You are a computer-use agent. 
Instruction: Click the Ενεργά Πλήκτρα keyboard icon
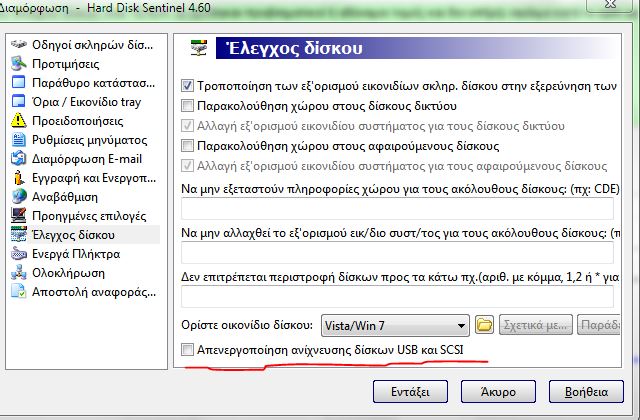tap(19, 254)
